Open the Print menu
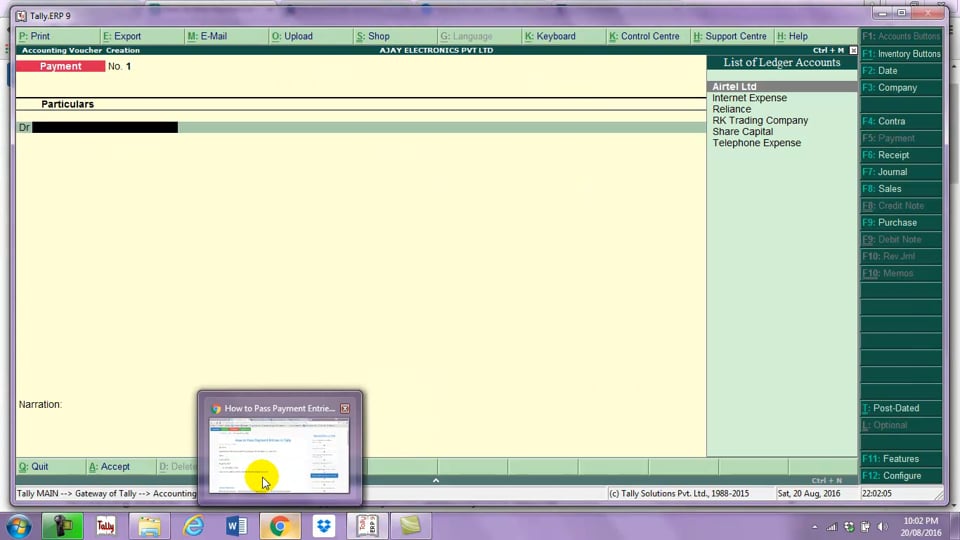The height and width of the screenshot is (540, 960). (58, 36)
